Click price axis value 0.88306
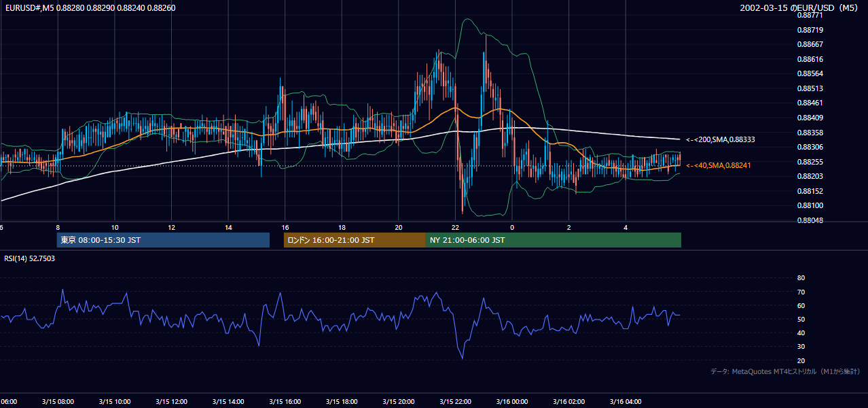Image resolution: width=868 pixels, height=408 pixels. coord(810,147)
